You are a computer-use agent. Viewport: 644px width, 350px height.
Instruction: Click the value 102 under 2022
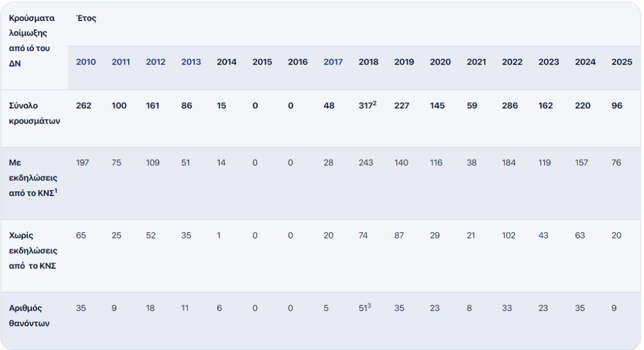click(509, 236)
